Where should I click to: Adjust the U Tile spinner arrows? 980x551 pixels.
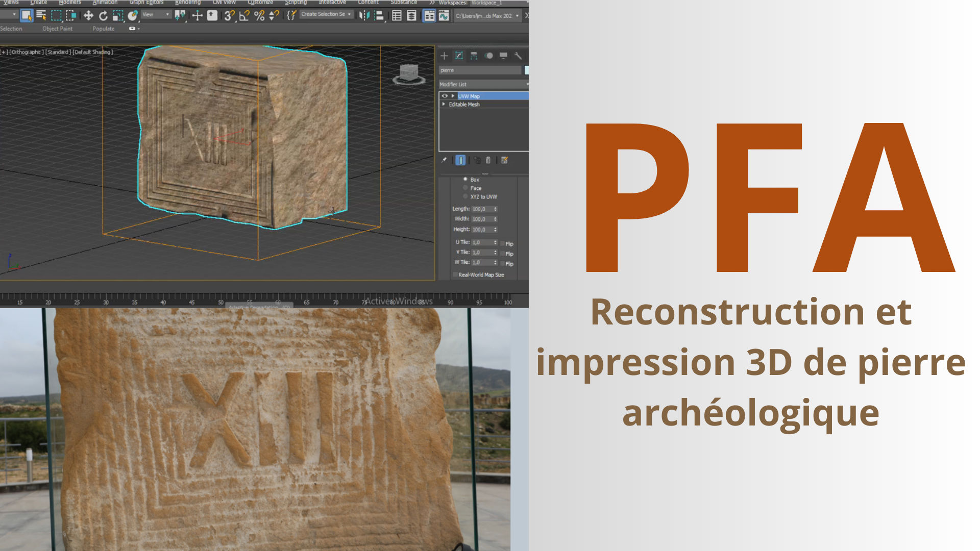[495, 242]
